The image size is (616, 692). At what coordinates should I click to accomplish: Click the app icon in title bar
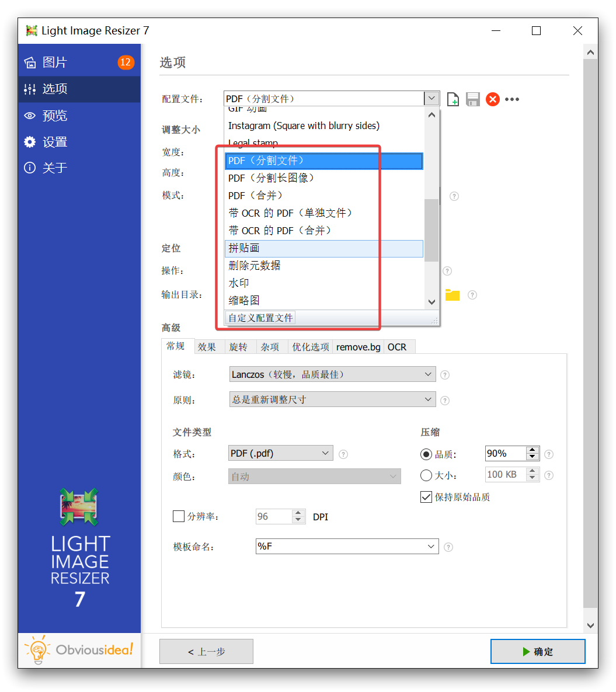[32, 30]
